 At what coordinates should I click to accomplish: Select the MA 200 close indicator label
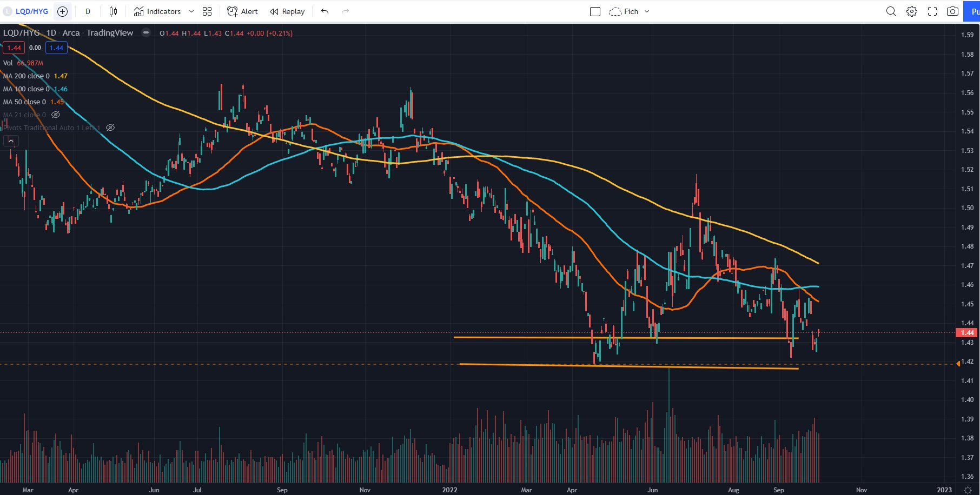point(26,76)
